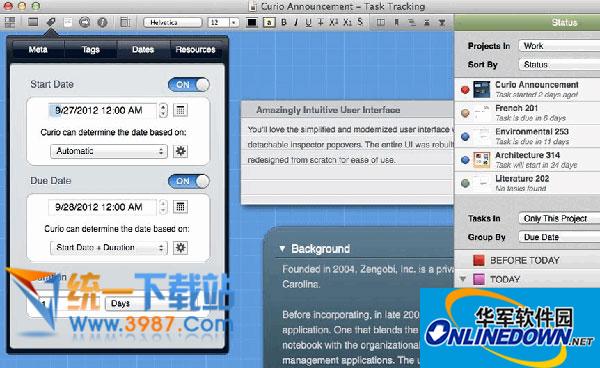Open calendar picker for Due Date
Screen dimensions: 600x368
click(180, 207)
